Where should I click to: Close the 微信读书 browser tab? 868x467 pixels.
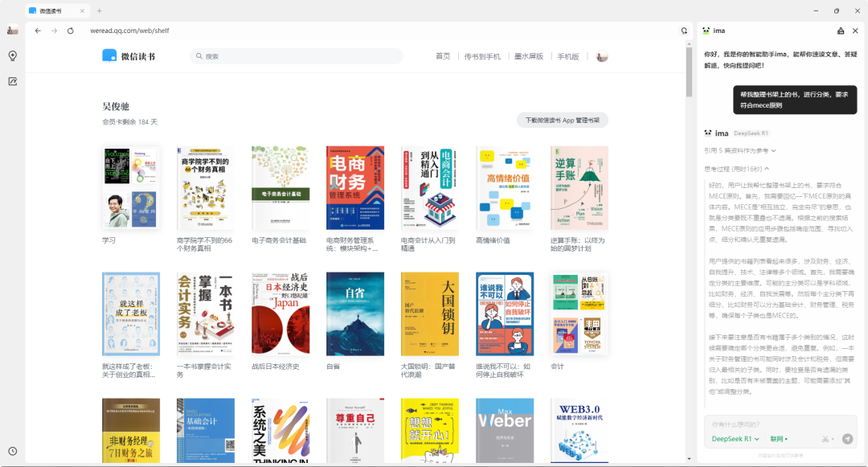(x=83, y=10)
